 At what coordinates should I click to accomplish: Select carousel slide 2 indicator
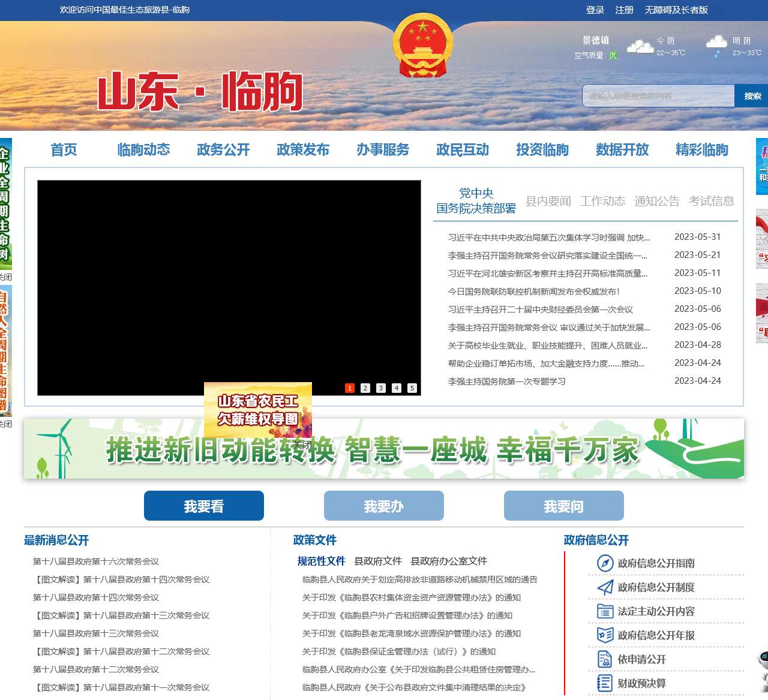[365, 388]
